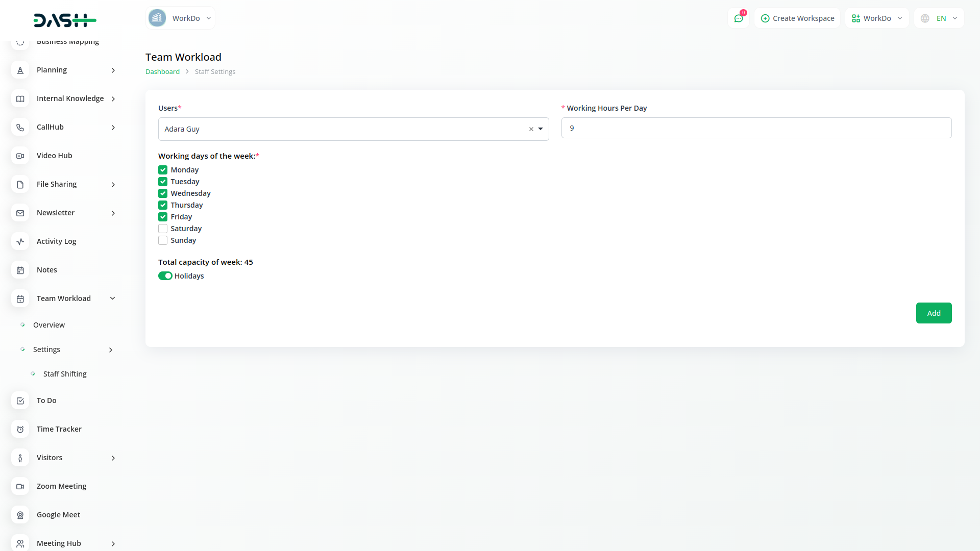Check the Saturday checkbox
Viewport: 980px width, 551px height.
tap(163, 229)
